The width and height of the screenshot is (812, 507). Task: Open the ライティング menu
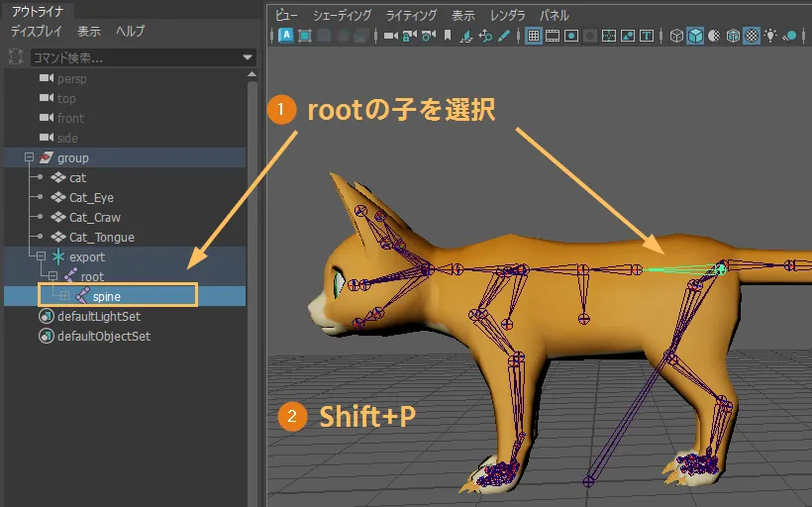[411, 16]
